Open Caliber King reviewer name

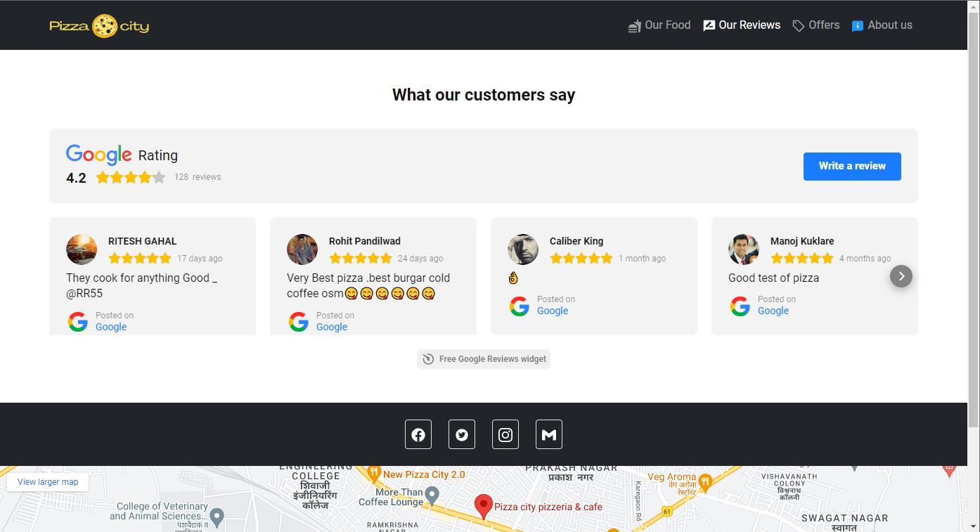[x=576, y=241]
